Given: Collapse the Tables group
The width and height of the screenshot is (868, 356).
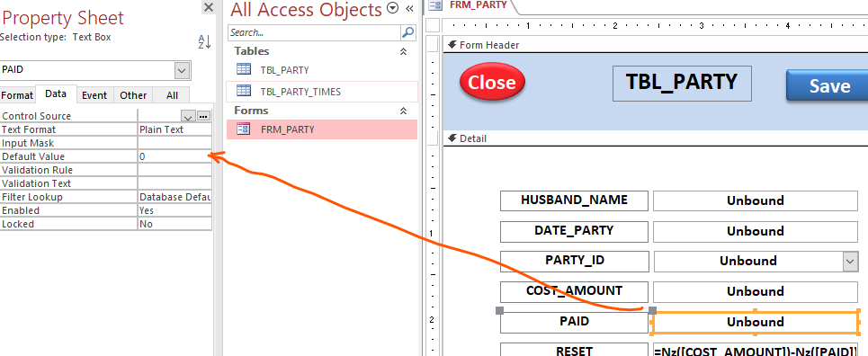Looking at the screenshot, I should tap(404, 51).
